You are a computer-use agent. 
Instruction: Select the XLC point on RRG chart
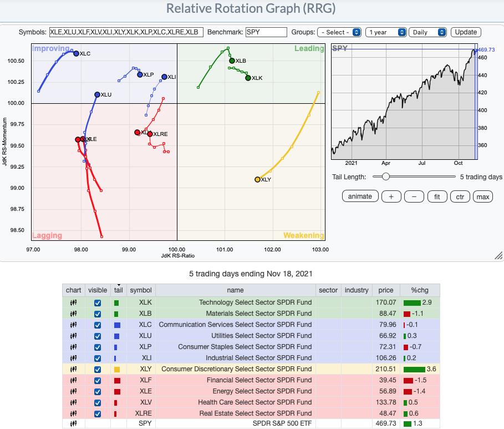(x=76, y=53)
